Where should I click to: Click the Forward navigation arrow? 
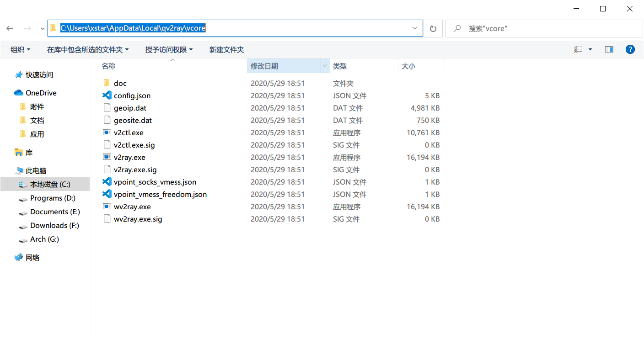click(x=27, y=28)
